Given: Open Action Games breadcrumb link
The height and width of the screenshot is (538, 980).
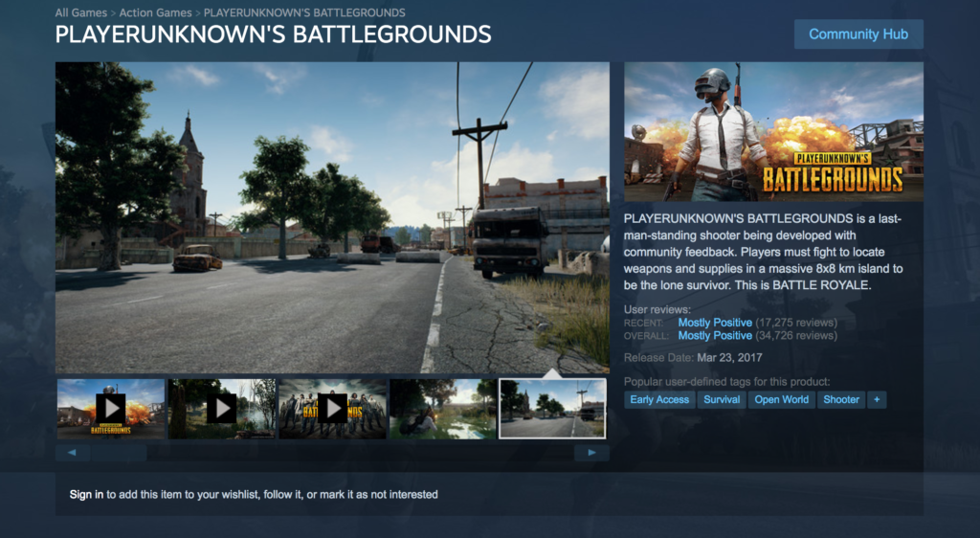Looking at the screenshot, I should pos(155,12).
